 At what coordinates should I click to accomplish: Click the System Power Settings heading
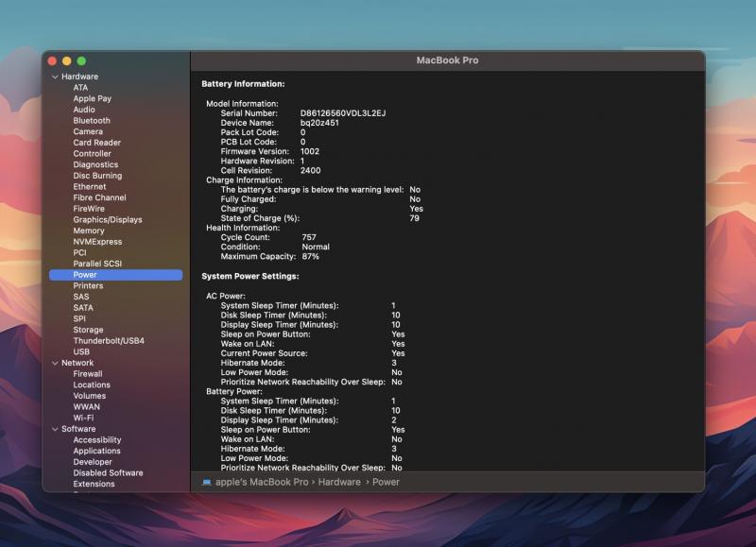pos(250,276)
